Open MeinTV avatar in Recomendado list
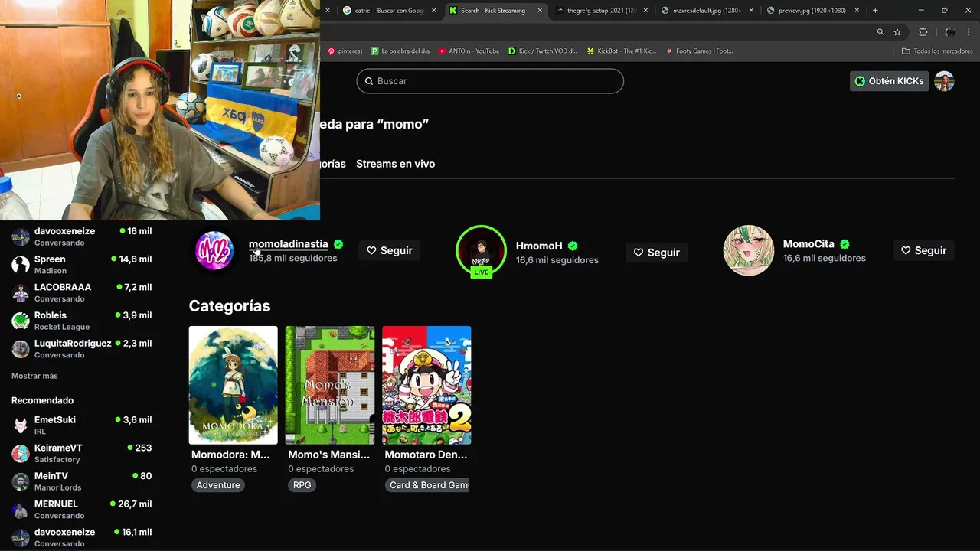Image resolution: width=980 pixels, height=551 pixels. point(21,481)
